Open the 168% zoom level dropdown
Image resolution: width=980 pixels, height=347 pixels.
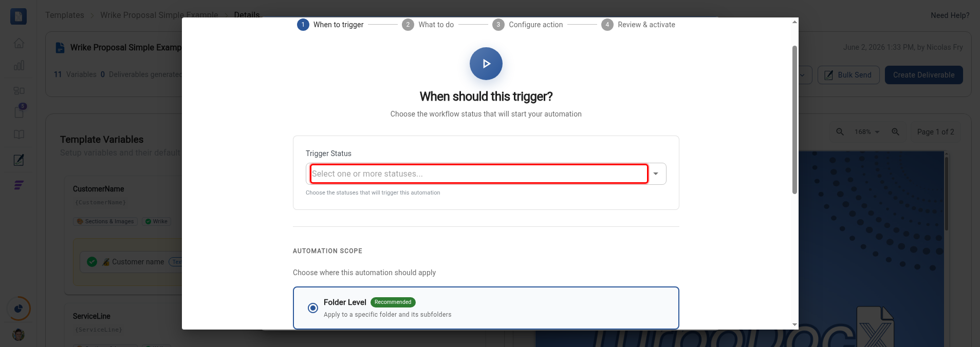867,132
